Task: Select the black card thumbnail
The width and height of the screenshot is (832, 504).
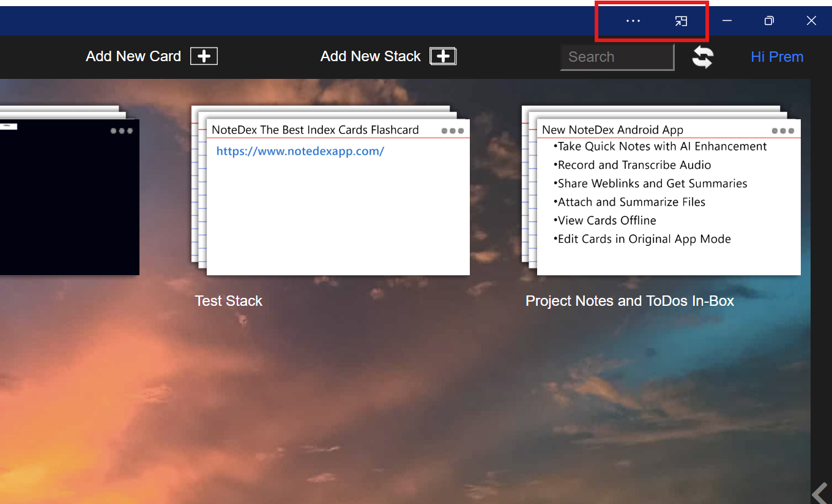Action: (x=69, y=197)
